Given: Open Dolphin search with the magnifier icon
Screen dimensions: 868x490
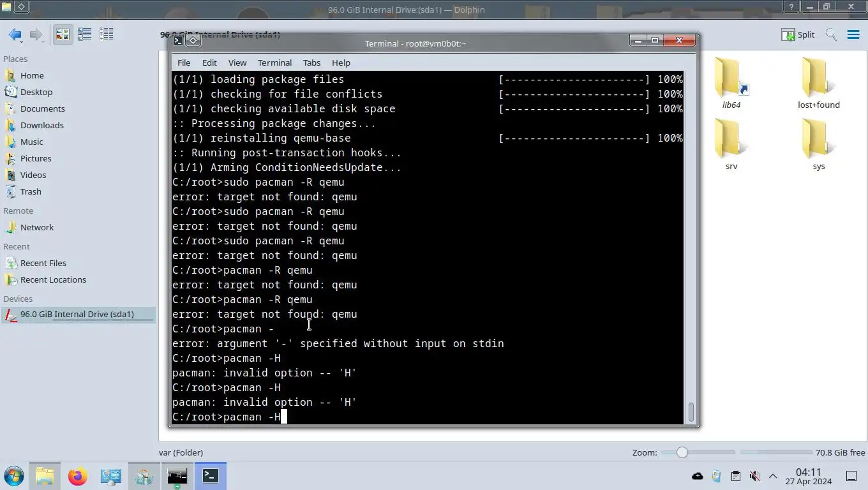Looking at the screenshot, I should (831, 34).
